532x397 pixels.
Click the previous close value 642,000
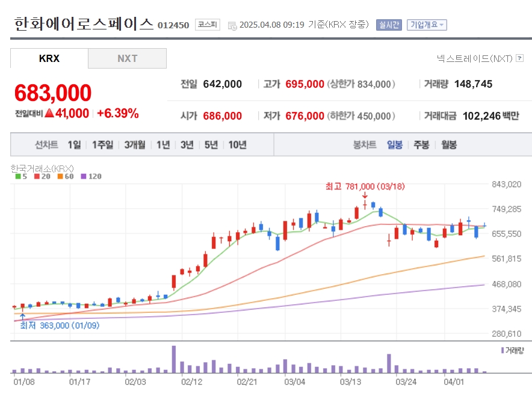[223, 84]
